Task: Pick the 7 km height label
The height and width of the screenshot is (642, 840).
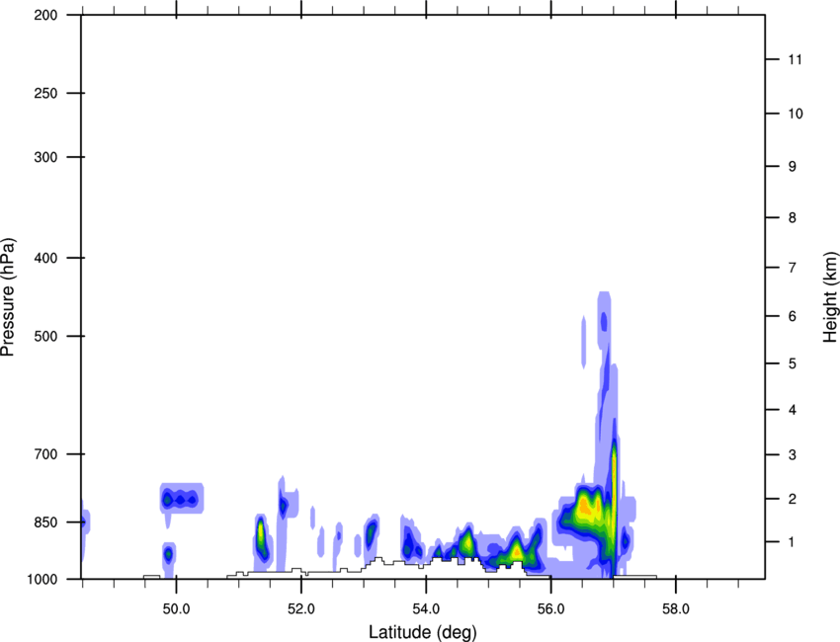Action: [793, 268]
